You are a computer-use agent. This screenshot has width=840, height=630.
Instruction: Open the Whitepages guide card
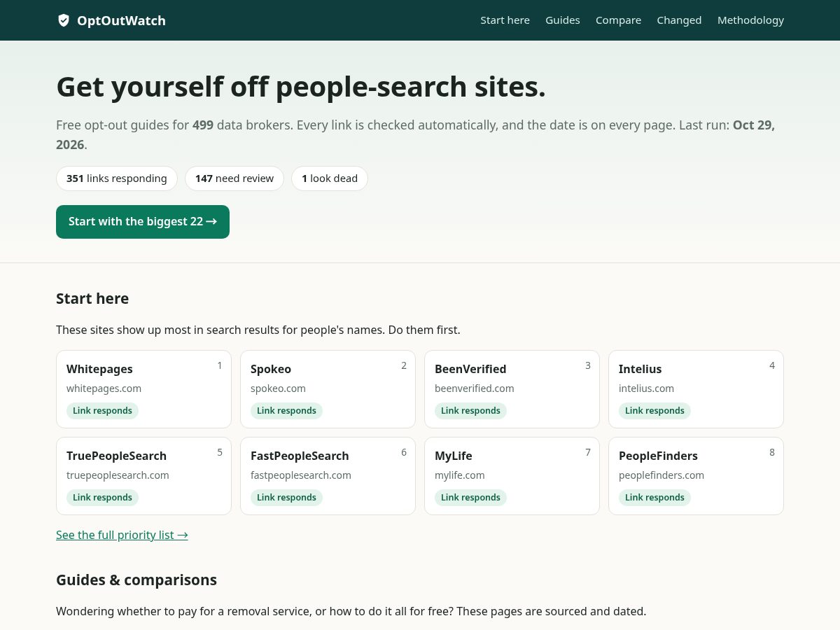[143, 389]
